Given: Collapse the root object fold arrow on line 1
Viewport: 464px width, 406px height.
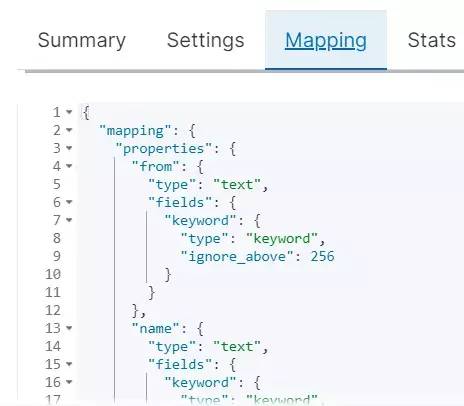Looking at the screenshot, I should point(69,112).
